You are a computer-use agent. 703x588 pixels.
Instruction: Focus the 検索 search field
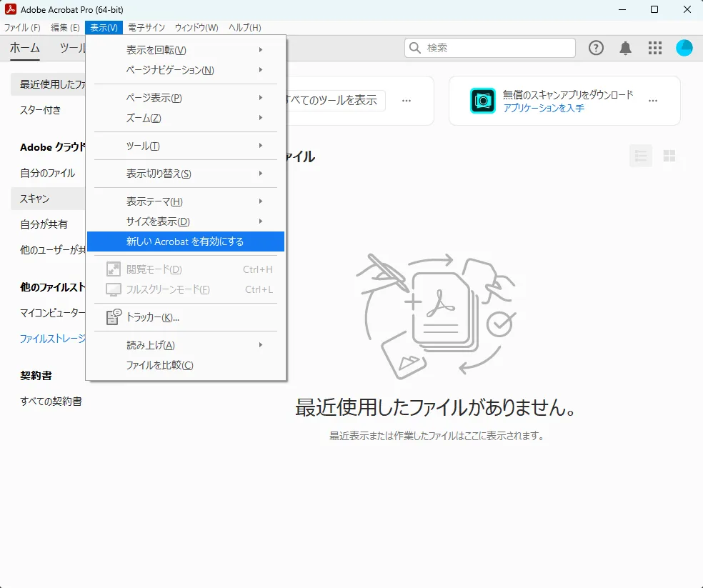pos(490,48)
